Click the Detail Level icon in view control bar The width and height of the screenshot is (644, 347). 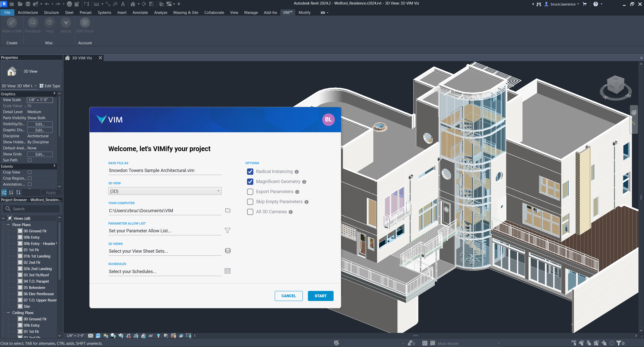pos(91,336)
